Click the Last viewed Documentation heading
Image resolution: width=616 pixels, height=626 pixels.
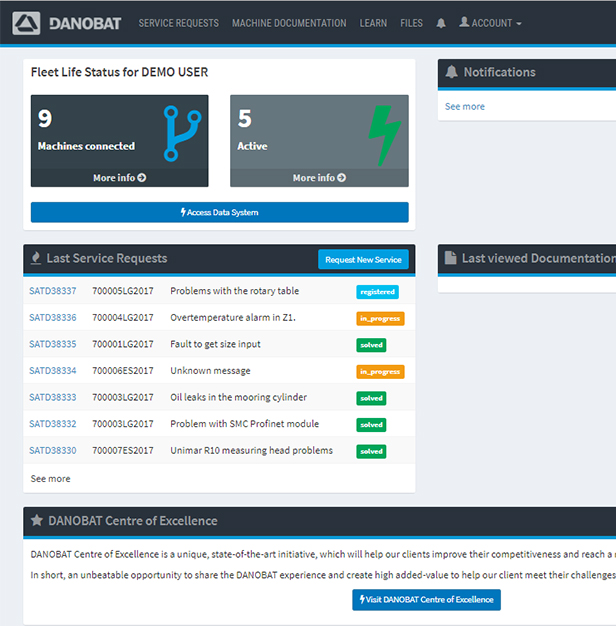539,258
